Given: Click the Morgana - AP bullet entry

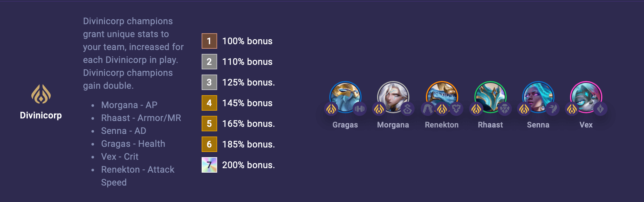Looking at the screenshot, I should point(129,105).
